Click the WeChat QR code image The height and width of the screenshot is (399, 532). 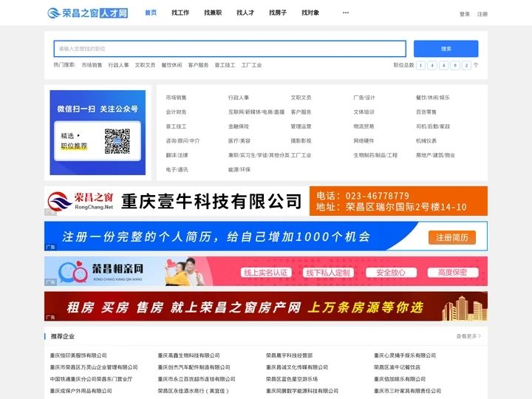click(x=117, y=141)
